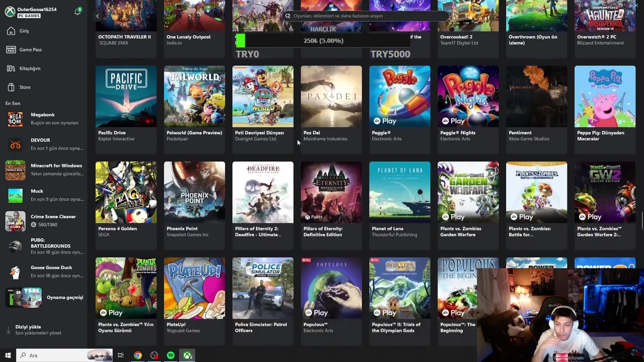644x362 pixels.
Task: Open Palworld (Game Preview) tile
Action: point(194,109)
